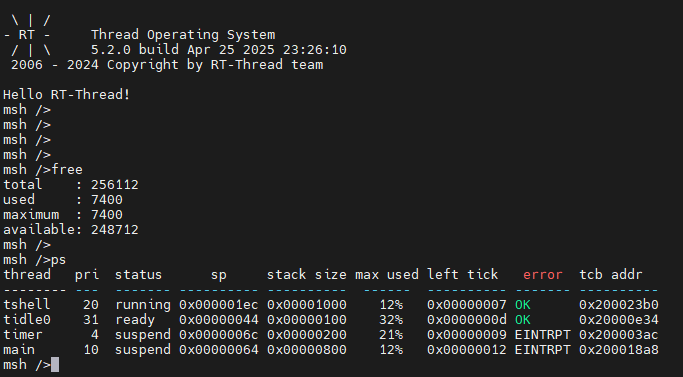Select the 'suspend' status in the main row
This screenshot has width=683, height=377.
click(x=143, y=350)
